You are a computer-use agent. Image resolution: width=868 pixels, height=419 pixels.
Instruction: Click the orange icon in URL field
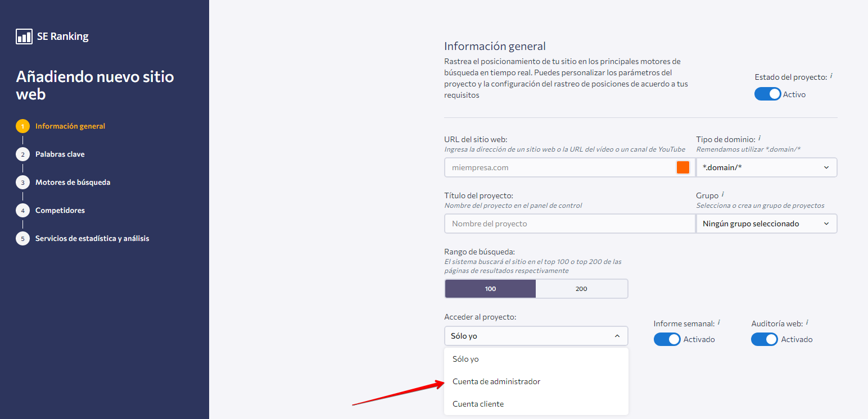click(x=682, y=167)
